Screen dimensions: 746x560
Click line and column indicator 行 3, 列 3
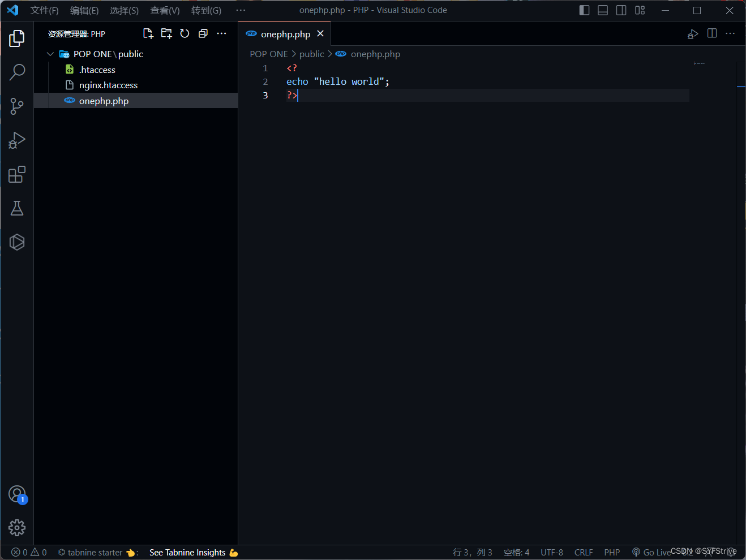473,553
